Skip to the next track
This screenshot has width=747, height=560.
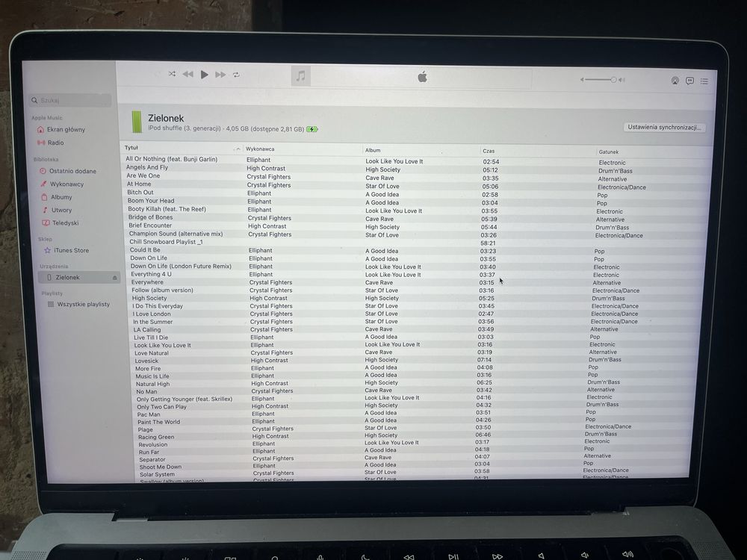(x=220, y=75)
